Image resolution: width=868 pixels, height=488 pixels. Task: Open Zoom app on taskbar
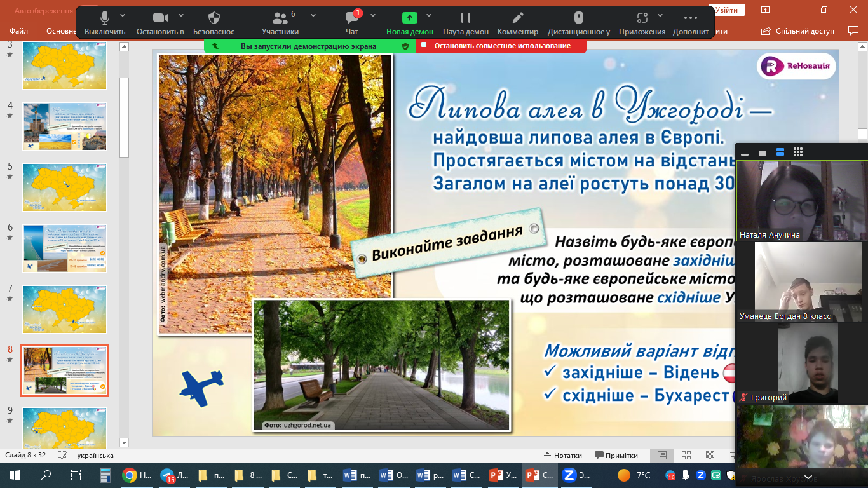(577, 475)
